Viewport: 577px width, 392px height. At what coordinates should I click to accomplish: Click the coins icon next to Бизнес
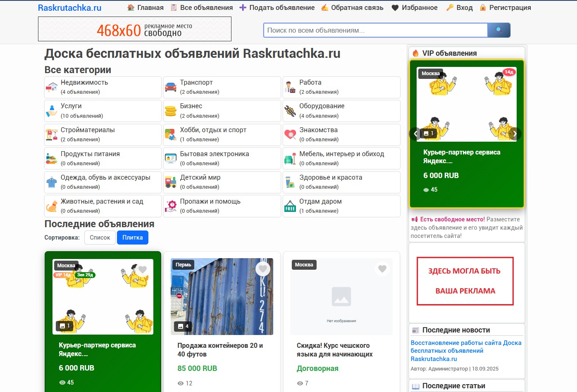point(171,110)
